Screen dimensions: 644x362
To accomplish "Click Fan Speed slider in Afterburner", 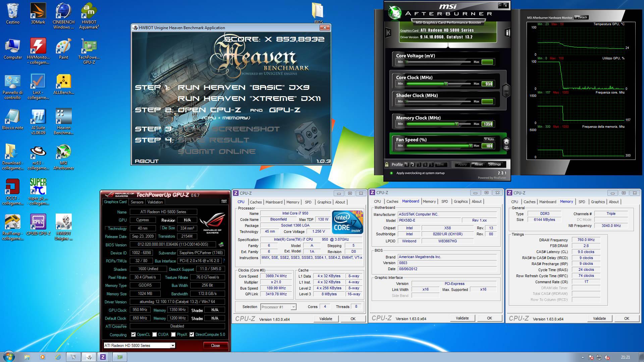I will coord(438,145).
